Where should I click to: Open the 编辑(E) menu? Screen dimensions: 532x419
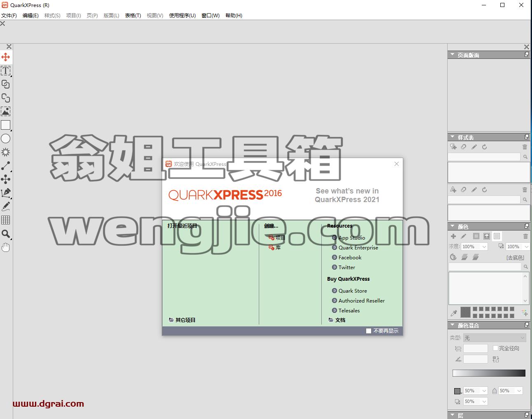click(30, 16)
